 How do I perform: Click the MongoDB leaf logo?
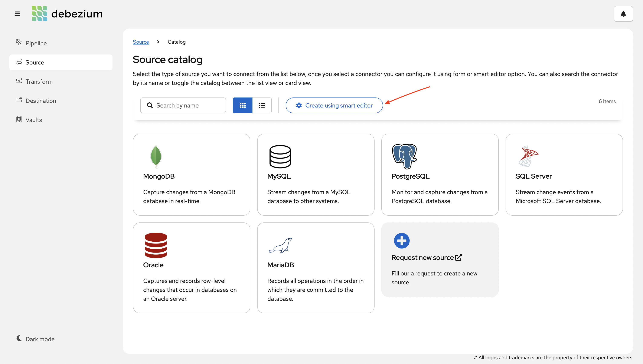point(156,156)
